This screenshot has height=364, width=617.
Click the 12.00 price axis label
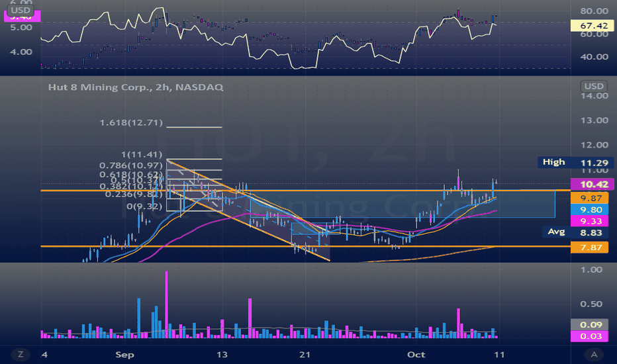click(594, 145)
